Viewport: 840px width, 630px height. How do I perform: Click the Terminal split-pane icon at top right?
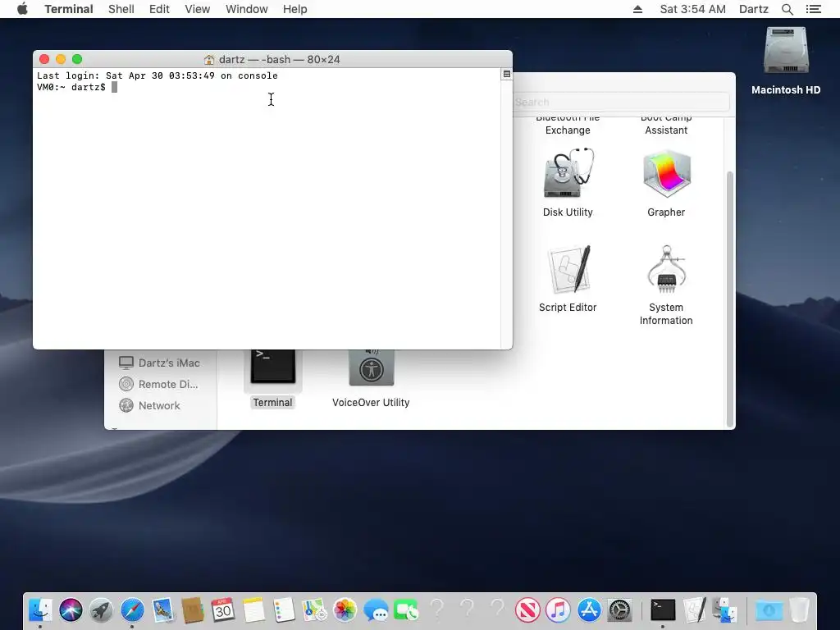[507, 74]
